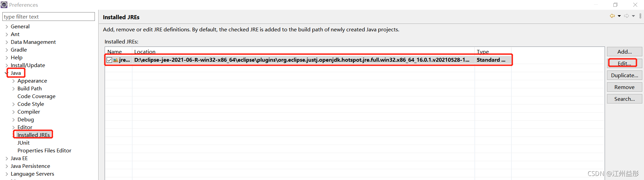Open Compiler preferences
Viewport: 644px width, 180px height.
[29, 112]
